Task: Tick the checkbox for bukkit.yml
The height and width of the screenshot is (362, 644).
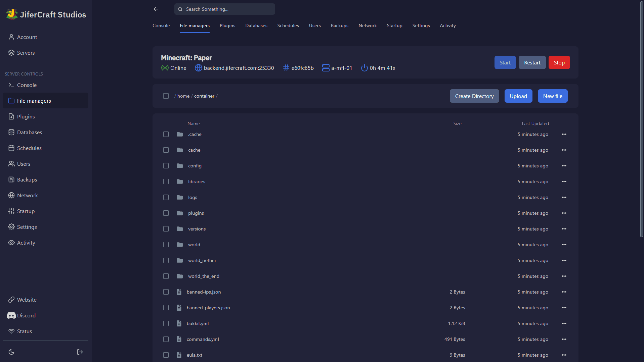Action: (x=166, y=323)
